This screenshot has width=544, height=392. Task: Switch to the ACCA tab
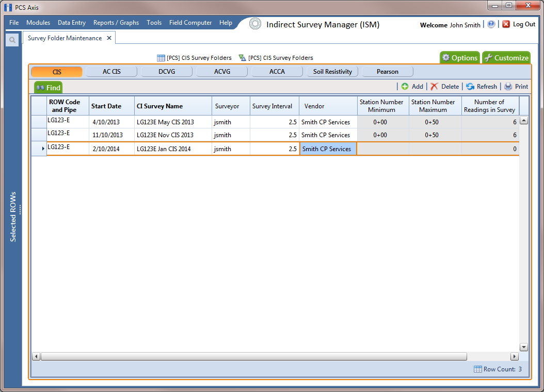click(x=277, y=72)
